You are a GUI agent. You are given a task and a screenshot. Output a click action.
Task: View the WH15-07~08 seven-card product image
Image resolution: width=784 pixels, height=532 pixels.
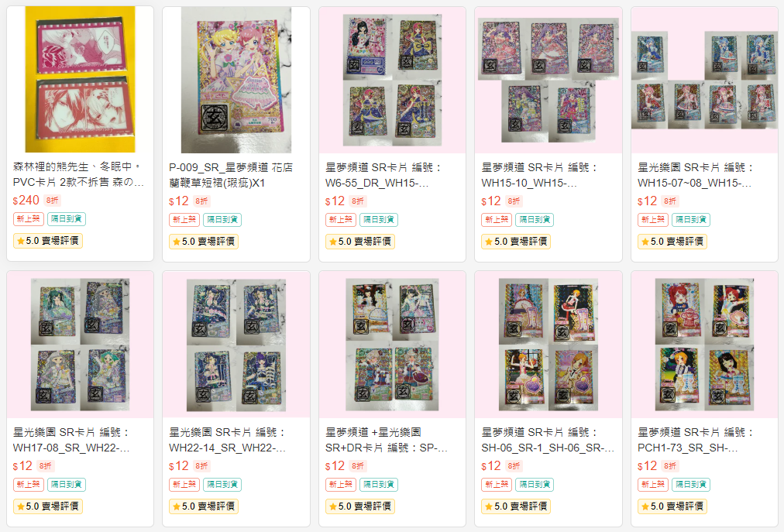click(704, 80)
